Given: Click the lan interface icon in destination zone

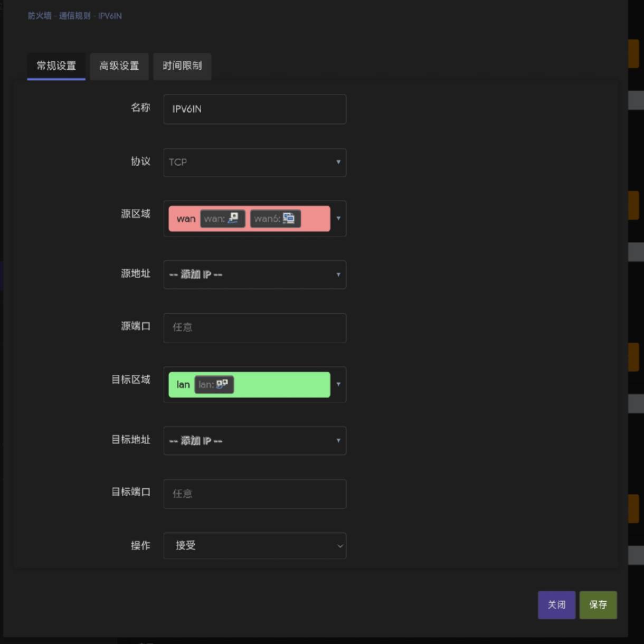Looking at the screenshot, I should (x=222, y=384).
